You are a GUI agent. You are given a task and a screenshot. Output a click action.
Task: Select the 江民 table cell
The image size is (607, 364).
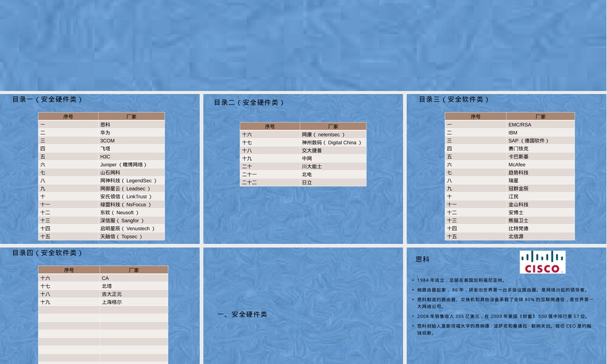click(540, 197)
